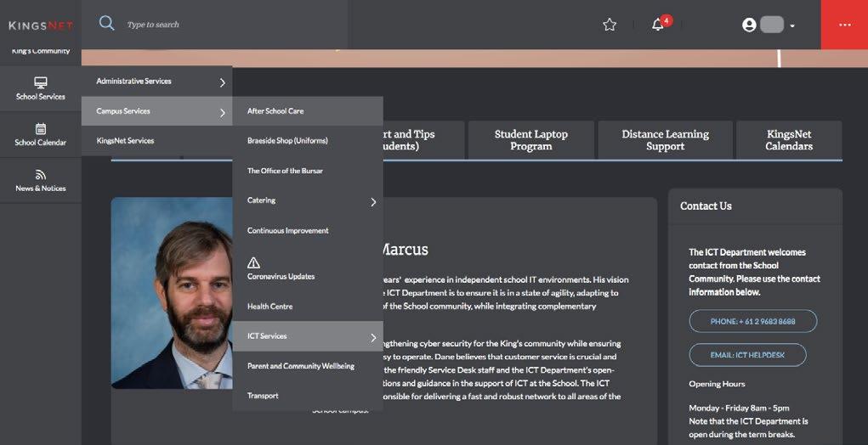Click the PHONE: +61 2 9683 8688 button

tap(753, 321)
